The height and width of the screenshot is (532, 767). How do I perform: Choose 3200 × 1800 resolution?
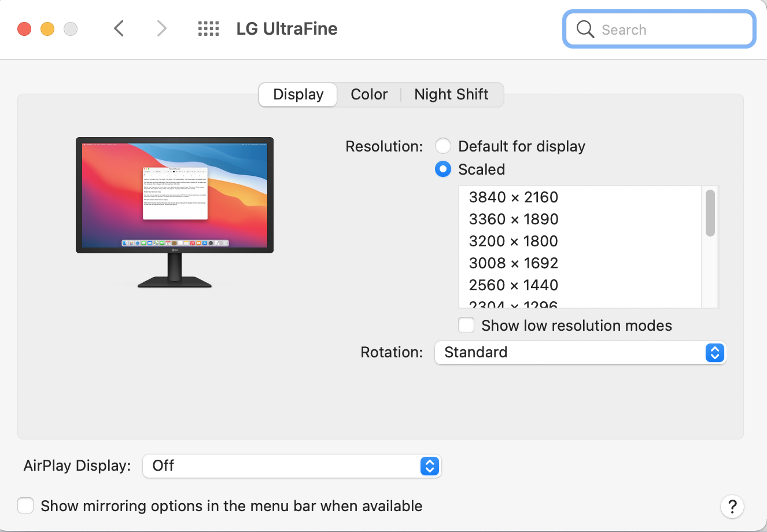pos(580,241)
